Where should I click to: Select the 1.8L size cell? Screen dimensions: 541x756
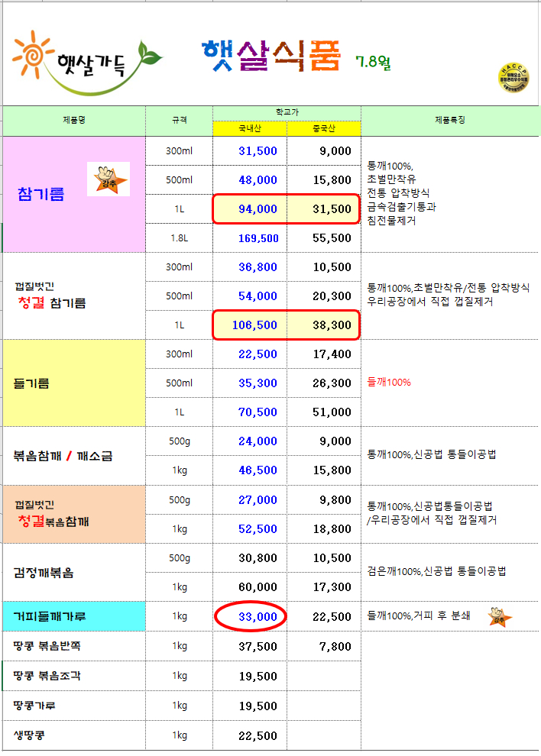(179, 237)
